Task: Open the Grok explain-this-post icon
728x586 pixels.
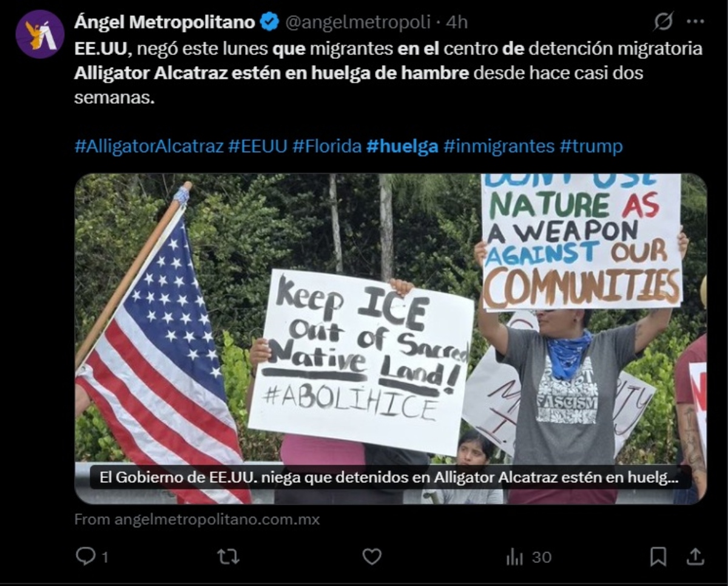Action: click(663, 22)
